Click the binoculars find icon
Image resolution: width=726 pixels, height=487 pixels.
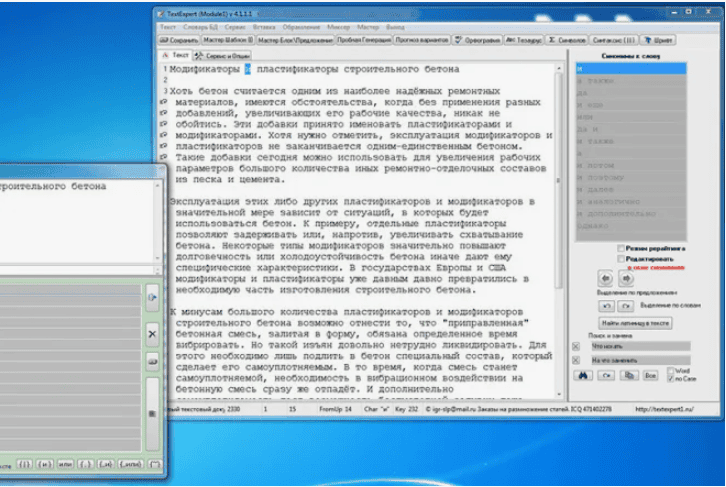click(583, 375)
